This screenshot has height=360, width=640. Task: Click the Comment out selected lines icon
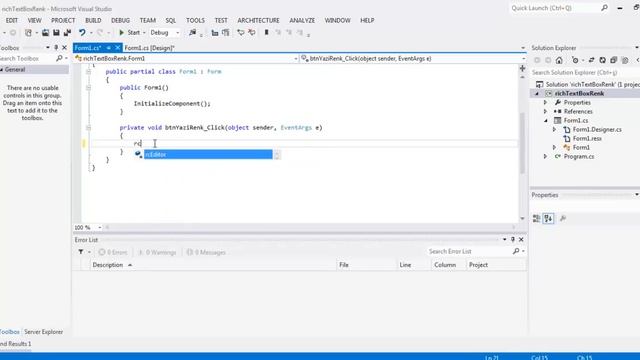[215, 33]
